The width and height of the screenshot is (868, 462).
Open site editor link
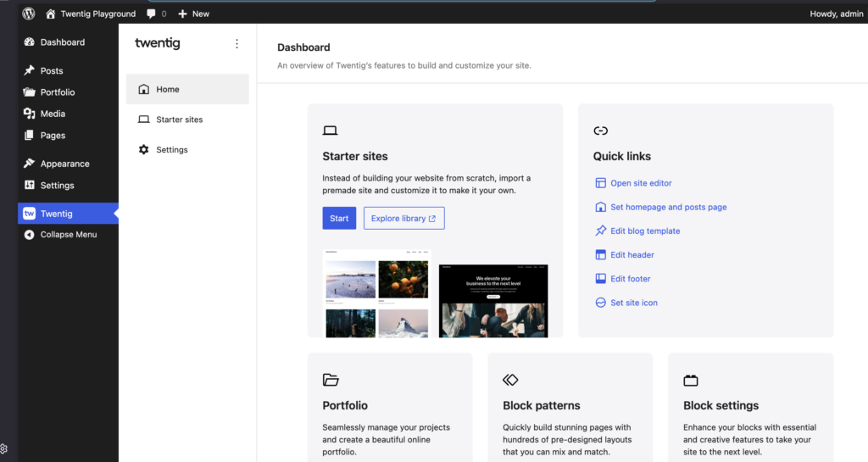tap(641, 183)
